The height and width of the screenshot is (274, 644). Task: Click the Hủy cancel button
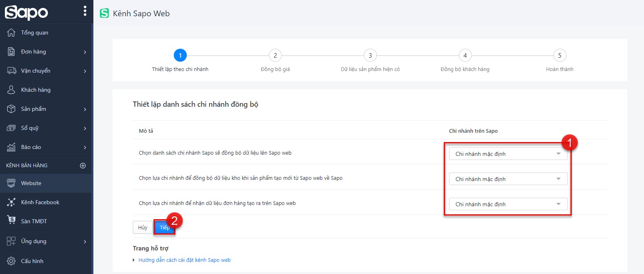coord(143,227)
